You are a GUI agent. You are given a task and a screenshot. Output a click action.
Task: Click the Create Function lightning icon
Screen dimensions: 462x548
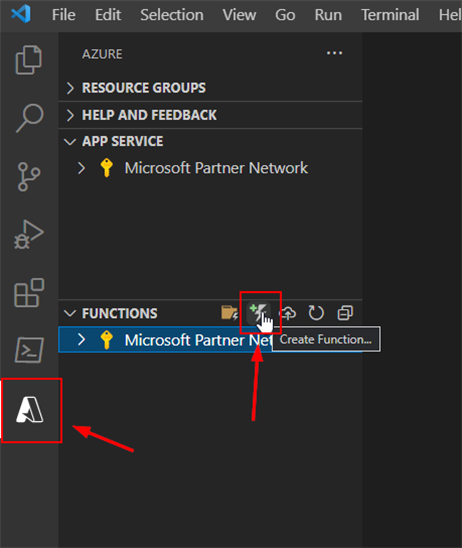pos(259,312)
